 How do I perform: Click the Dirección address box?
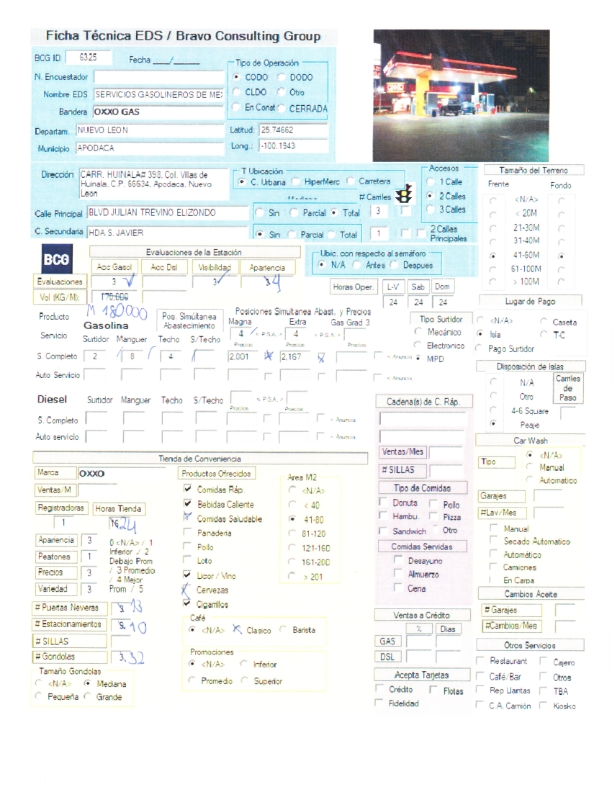pyautogui.click(x=154, y=184)
